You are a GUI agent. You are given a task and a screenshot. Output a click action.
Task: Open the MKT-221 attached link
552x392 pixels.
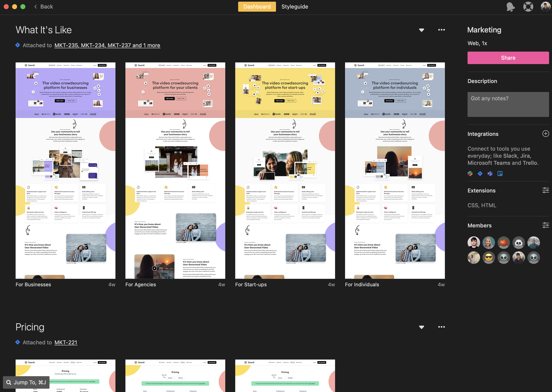66,342
